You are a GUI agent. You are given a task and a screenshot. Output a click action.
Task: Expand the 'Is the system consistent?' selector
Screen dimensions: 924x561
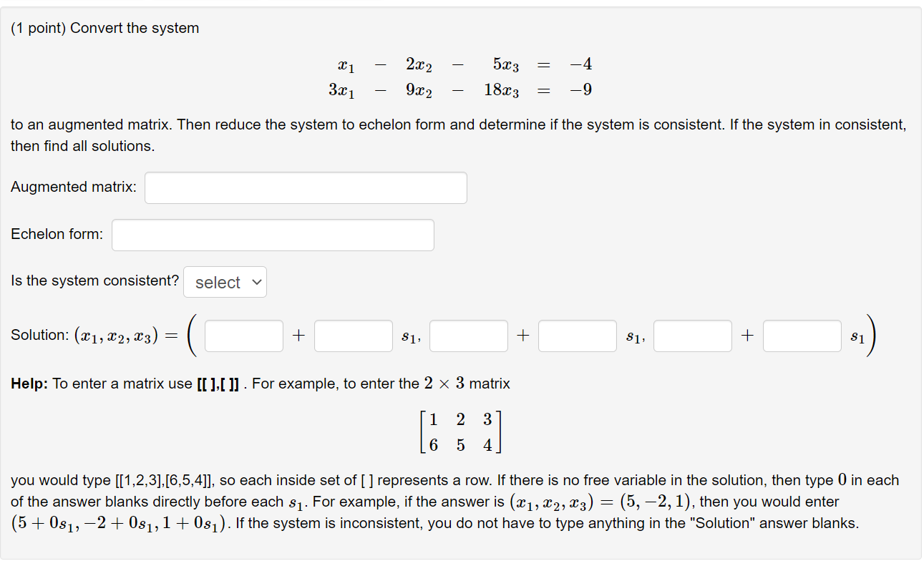pyautogui.click(x=225, y=281)
